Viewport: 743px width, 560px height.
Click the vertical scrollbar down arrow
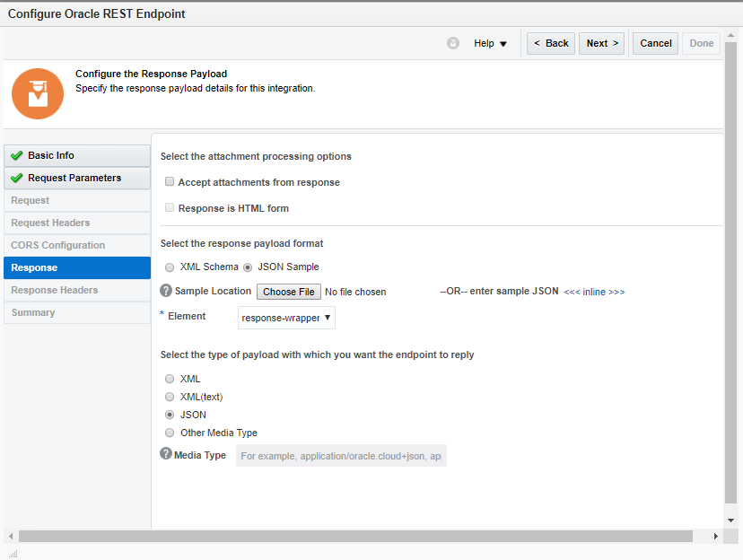(730, 520)
